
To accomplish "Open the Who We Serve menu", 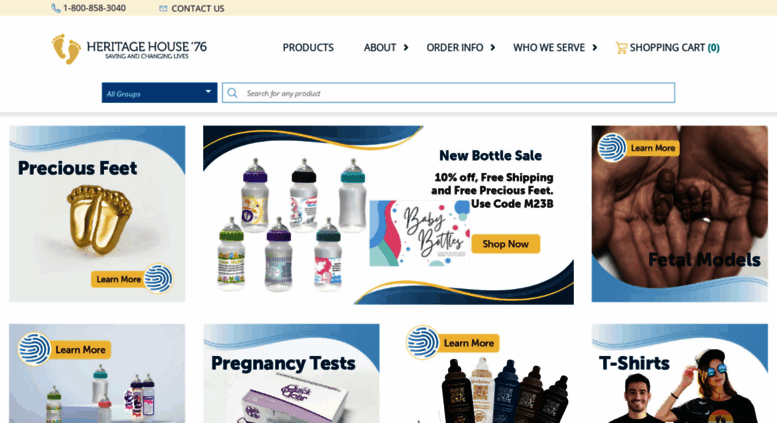I will coord(549,48).
